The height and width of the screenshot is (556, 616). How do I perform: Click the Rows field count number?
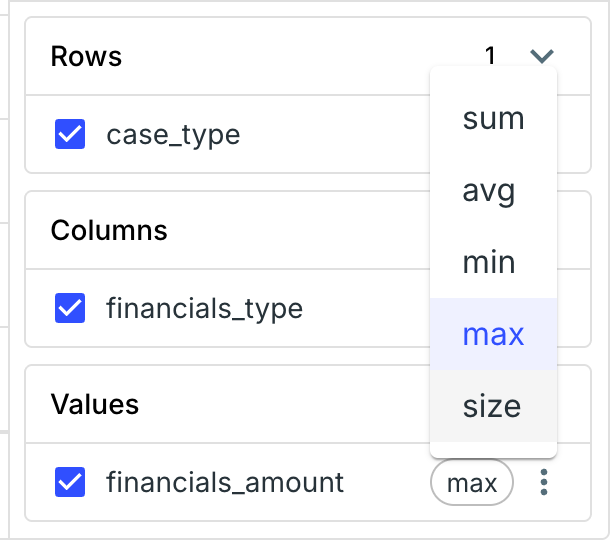point(490,56)
